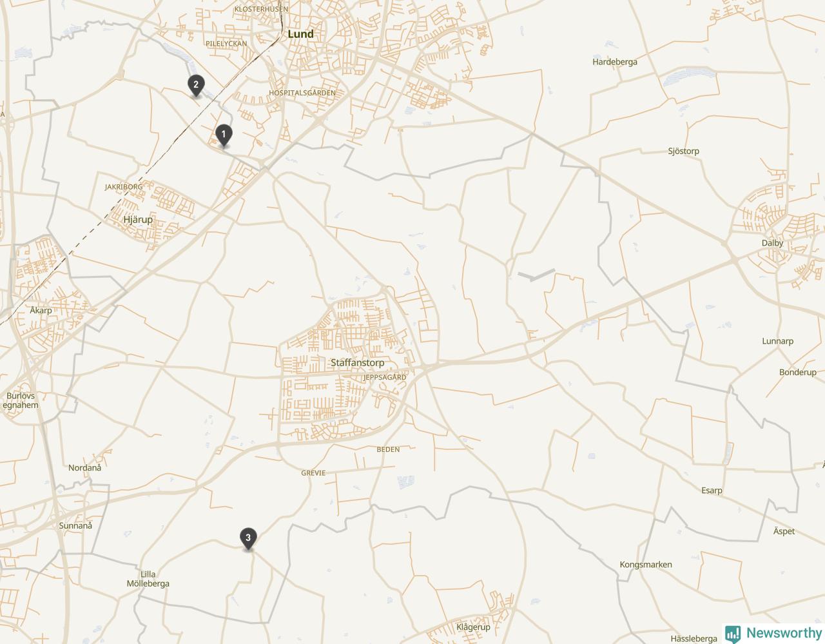Screen dimensions: 825x644
Task: Click the Esarp village label
Action: tap(712, 491)
